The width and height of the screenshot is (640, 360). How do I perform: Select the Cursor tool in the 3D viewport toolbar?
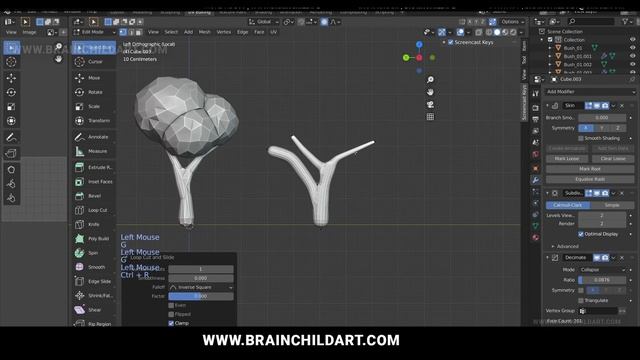point(94,62)
